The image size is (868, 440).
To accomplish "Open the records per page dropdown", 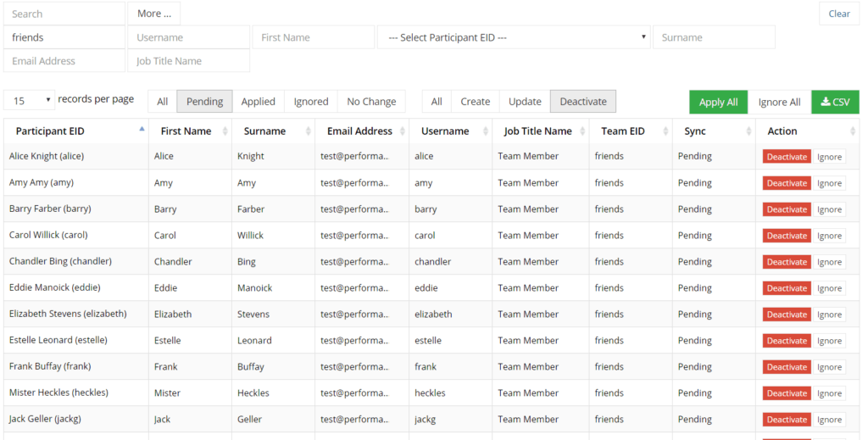I will 30,101.
